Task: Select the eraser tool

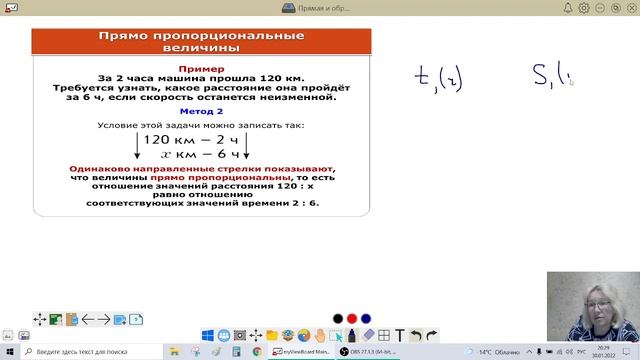Action: click(368, 336)
